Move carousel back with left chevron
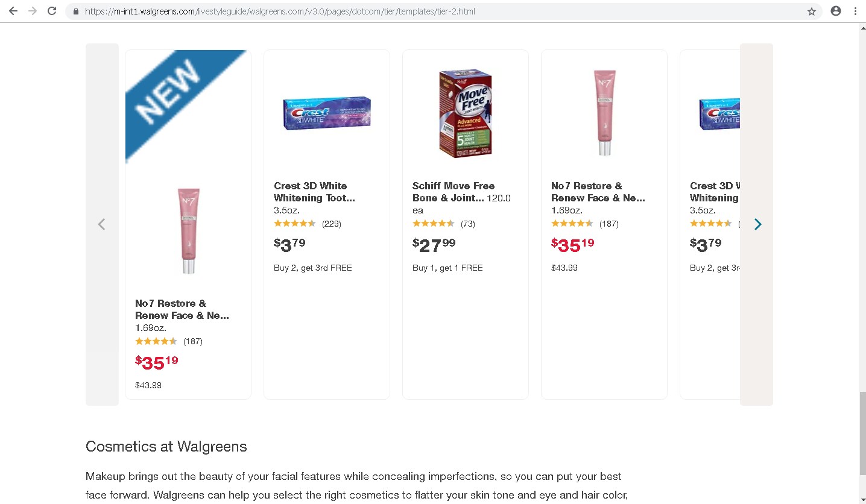The height and width of the screenshot is (504, 866). (101, 224)
